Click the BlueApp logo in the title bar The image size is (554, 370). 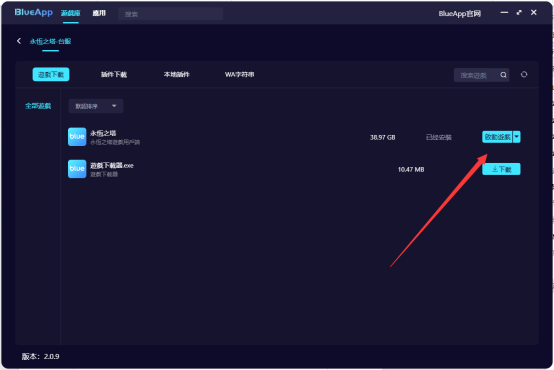point(34,12)
